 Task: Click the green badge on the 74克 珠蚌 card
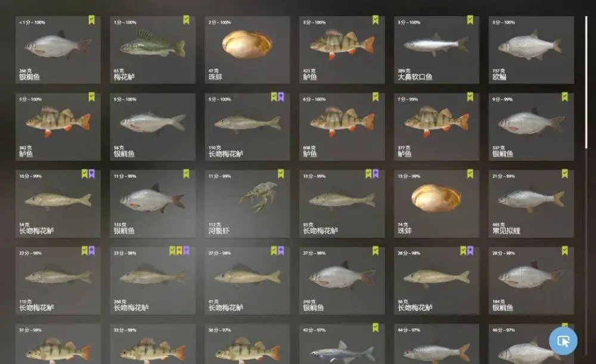470,173
